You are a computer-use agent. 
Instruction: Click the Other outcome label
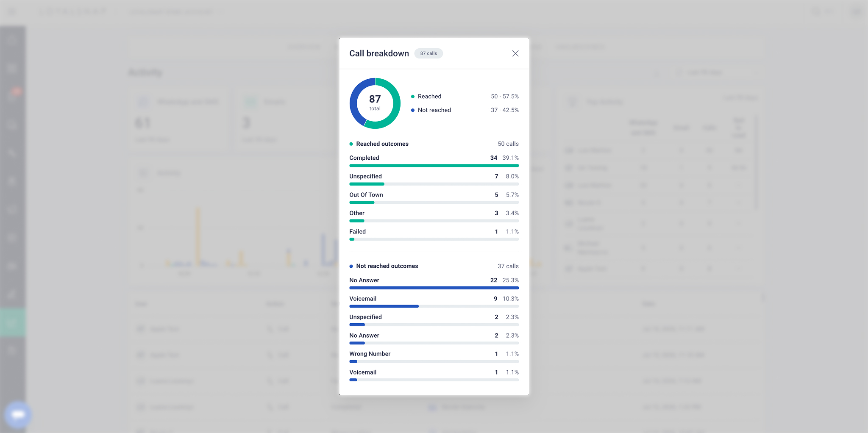pos(357,213)
